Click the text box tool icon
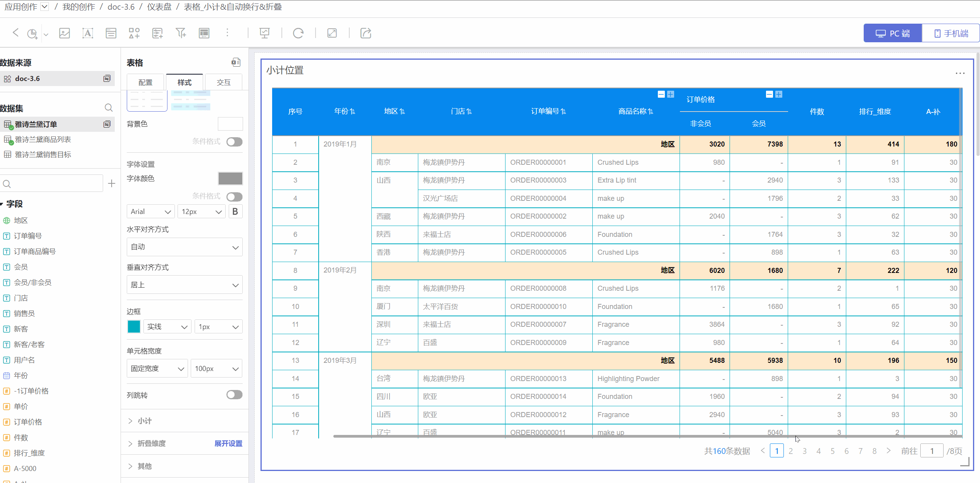 [88, 33]
